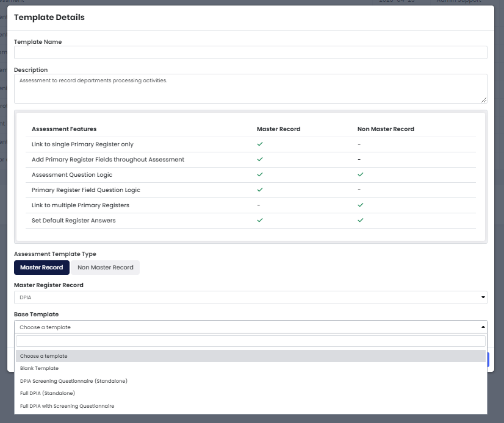
Task: Click Master Record checkmark for Link to single Primary Register
Action: point(260,144)
